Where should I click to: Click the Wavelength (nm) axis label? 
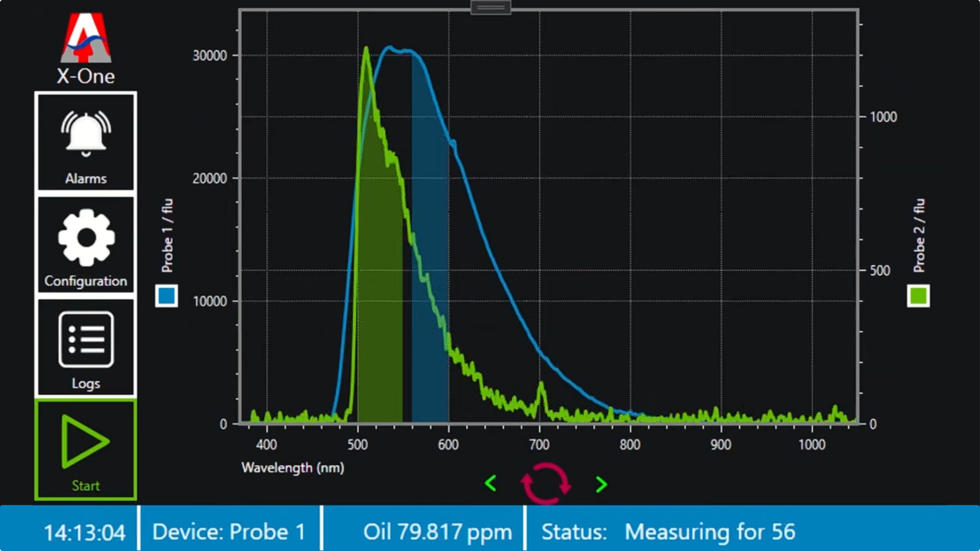tap(293, 468)
